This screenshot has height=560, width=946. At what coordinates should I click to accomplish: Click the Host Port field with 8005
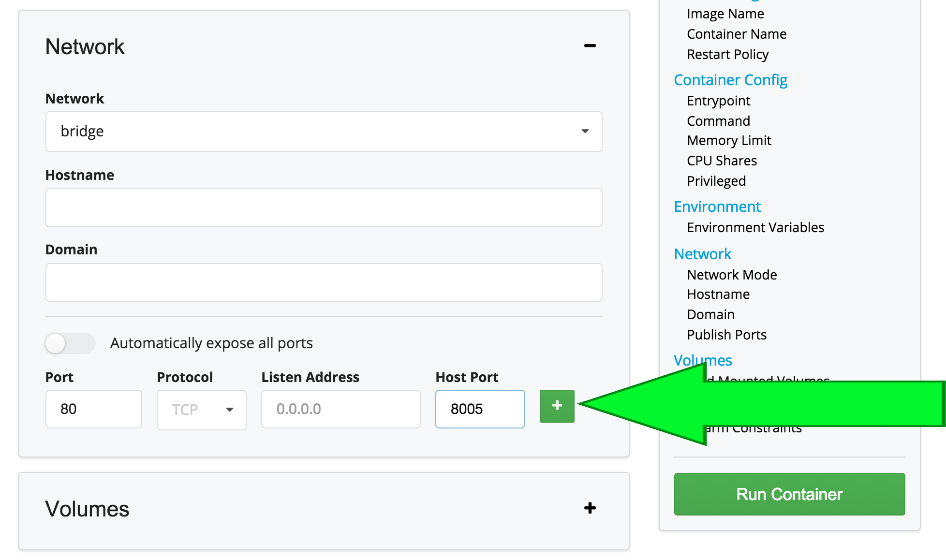[480, 409]
